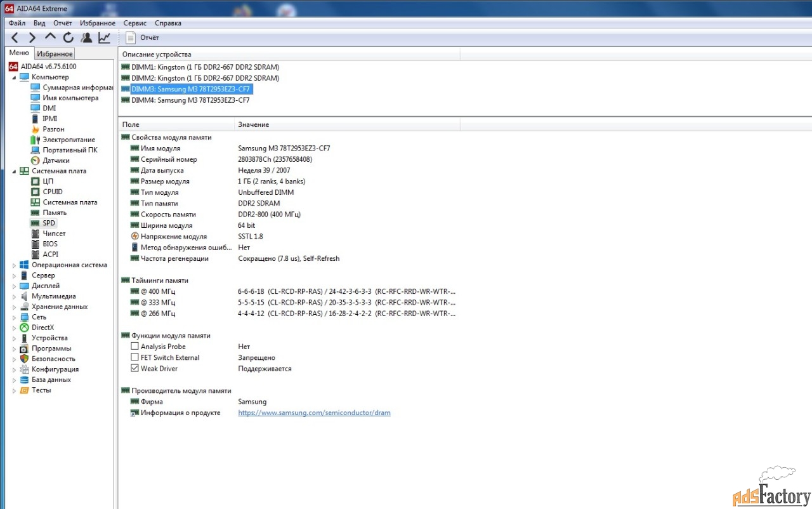Open the ЦП processor icon
Image resolution: width=812 pixels, height=509 pixels.
36,182
